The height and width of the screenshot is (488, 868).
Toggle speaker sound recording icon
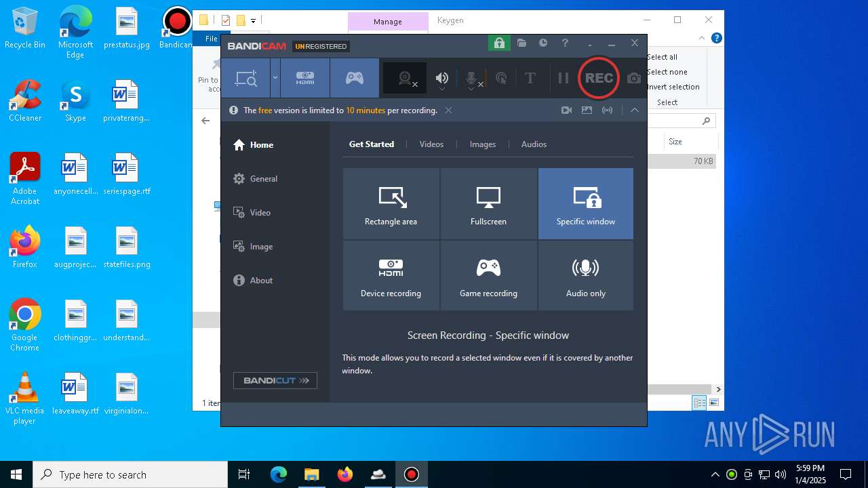point(442,79)
